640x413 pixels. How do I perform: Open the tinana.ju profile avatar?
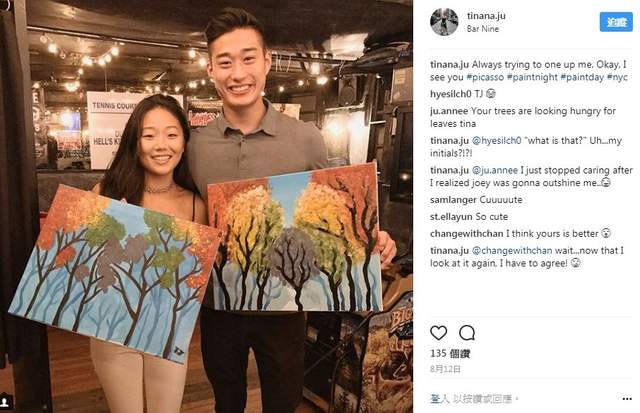click(444, 22)
